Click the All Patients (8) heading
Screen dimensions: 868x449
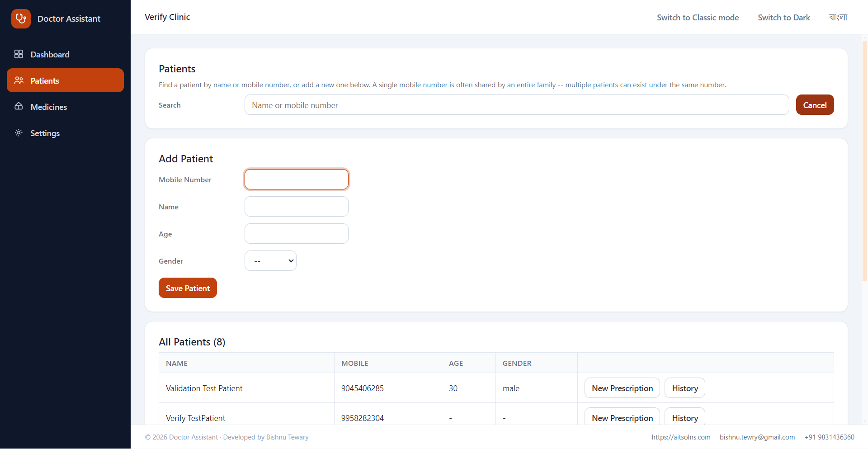(x=192, y=342)
